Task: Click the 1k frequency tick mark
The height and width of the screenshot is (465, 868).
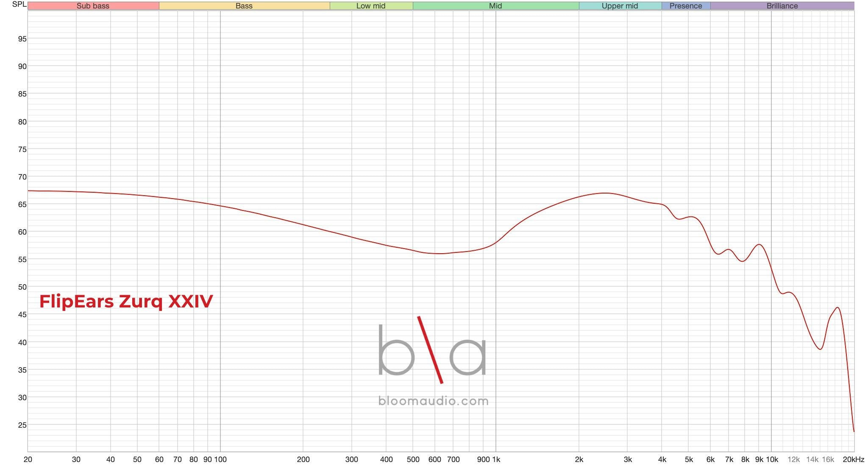Action: click(x=497, y=459)
